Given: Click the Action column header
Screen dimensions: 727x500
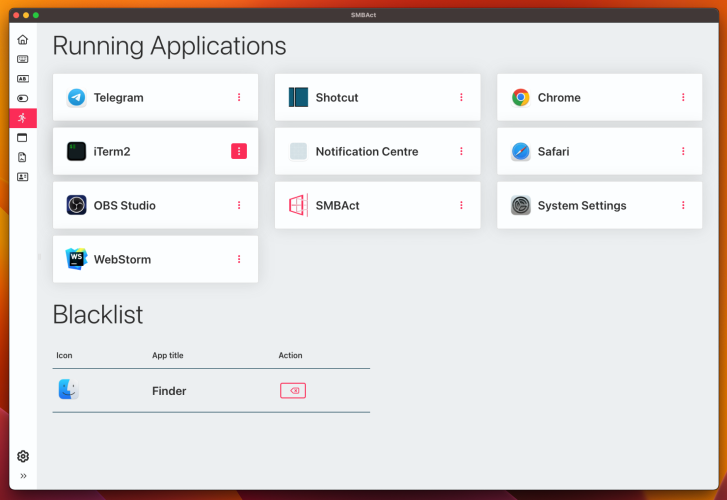Looking at the screenshot, I should tap(290, 355).
